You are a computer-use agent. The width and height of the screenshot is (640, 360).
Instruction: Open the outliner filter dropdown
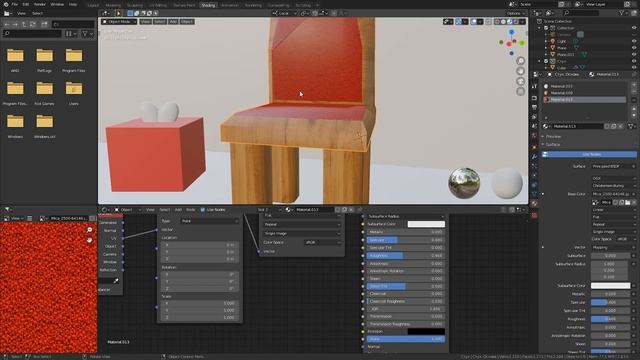tap(624, 13)
